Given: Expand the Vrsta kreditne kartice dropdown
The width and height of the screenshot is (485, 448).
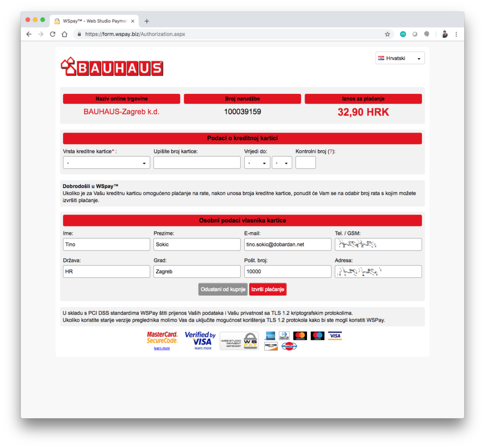Looking at the screenshot, I should coord(106,163).
